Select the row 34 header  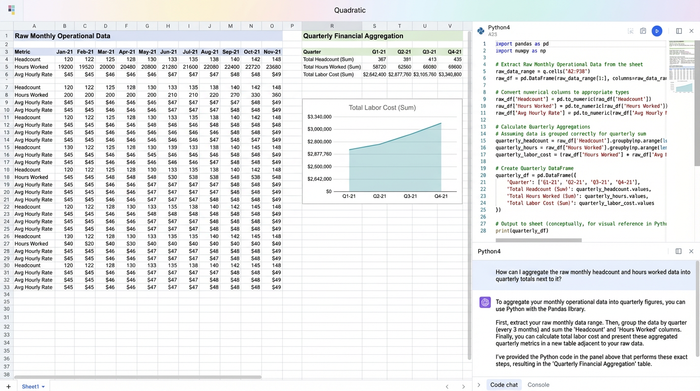point(7,294)
